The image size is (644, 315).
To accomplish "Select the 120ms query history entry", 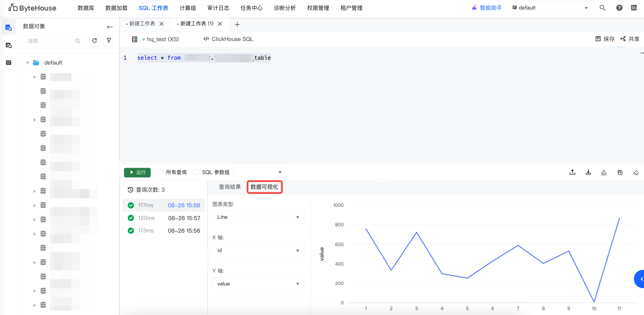I will point(164,218).
